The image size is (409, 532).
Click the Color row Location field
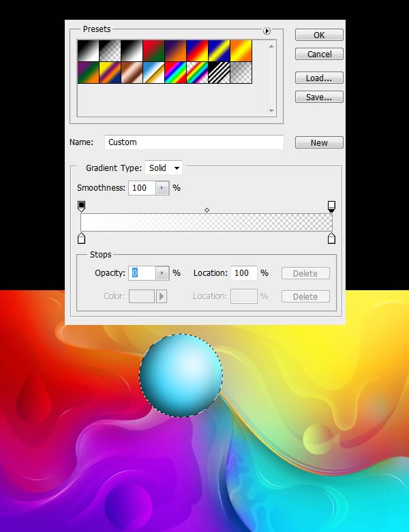pos(244,296)
